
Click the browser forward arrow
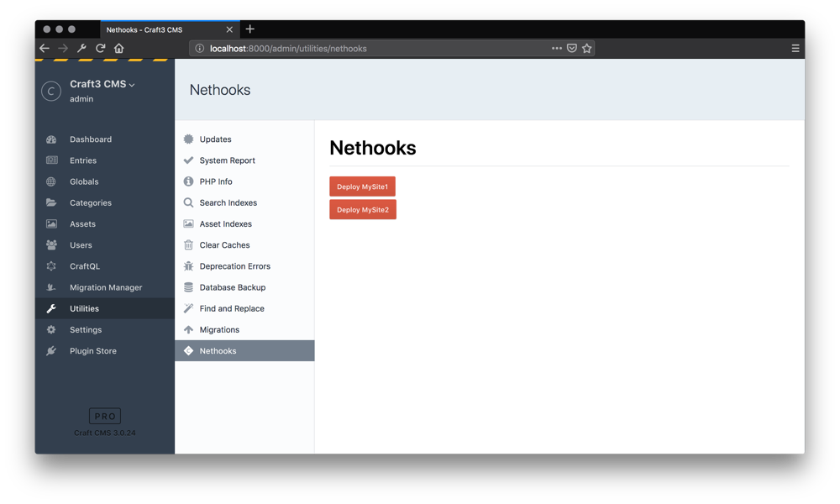pos(63,48)
